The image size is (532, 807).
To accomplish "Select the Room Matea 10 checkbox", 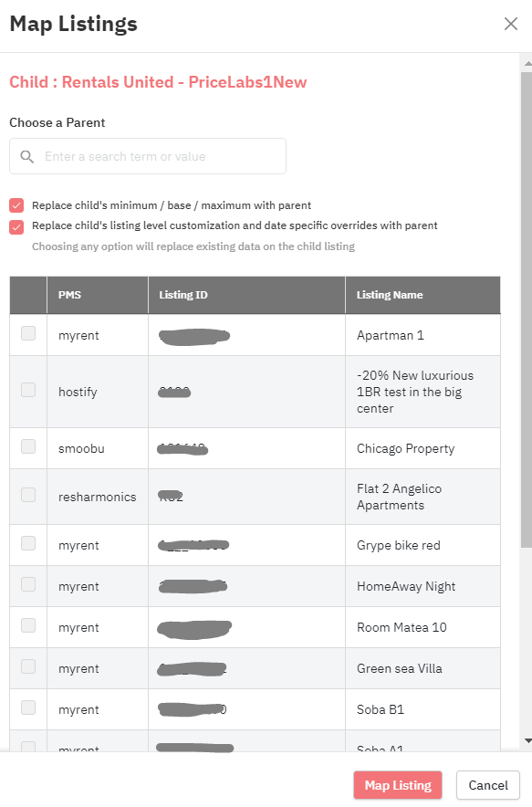I will tap(28, 626).
